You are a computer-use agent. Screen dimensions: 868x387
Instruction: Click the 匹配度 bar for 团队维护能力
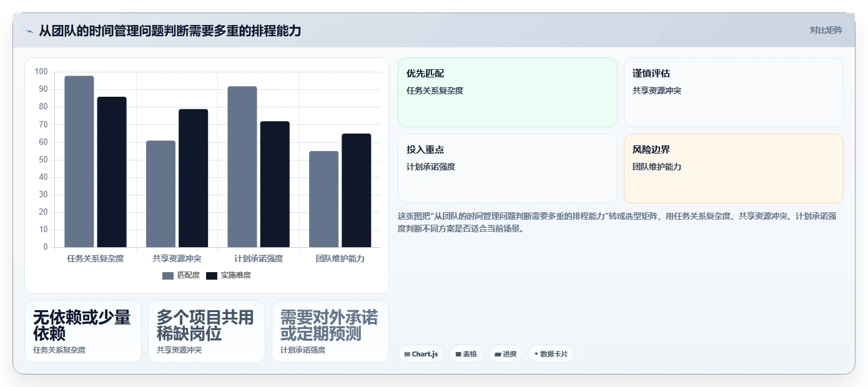(x=323, y=199)
